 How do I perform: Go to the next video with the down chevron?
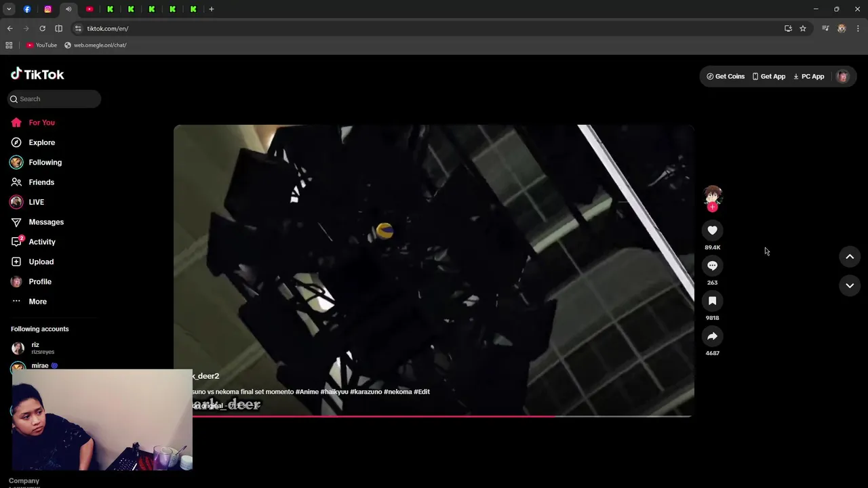click(850, 286)
